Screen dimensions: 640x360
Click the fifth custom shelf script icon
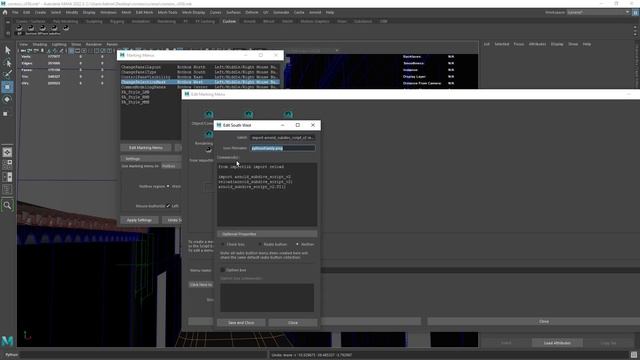pyautogui.click(x=66, y=28)
